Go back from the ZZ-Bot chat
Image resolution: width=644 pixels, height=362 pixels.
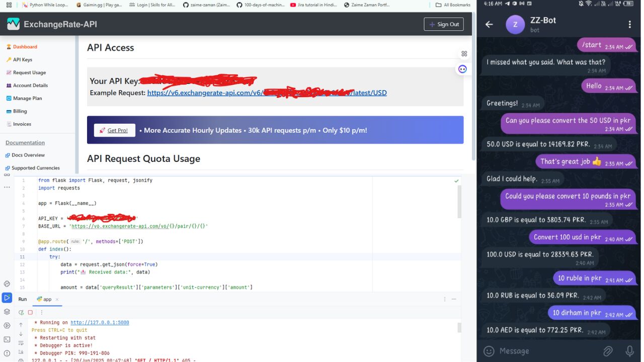point(489,25)
